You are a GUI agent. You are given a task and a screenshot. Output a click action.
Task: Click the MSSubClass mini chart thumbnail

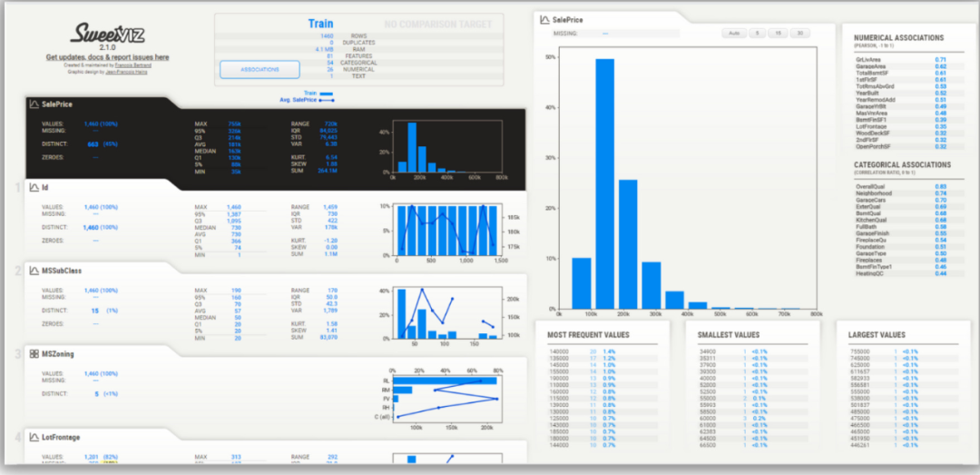pyautogui.click(x=446, y=313)
